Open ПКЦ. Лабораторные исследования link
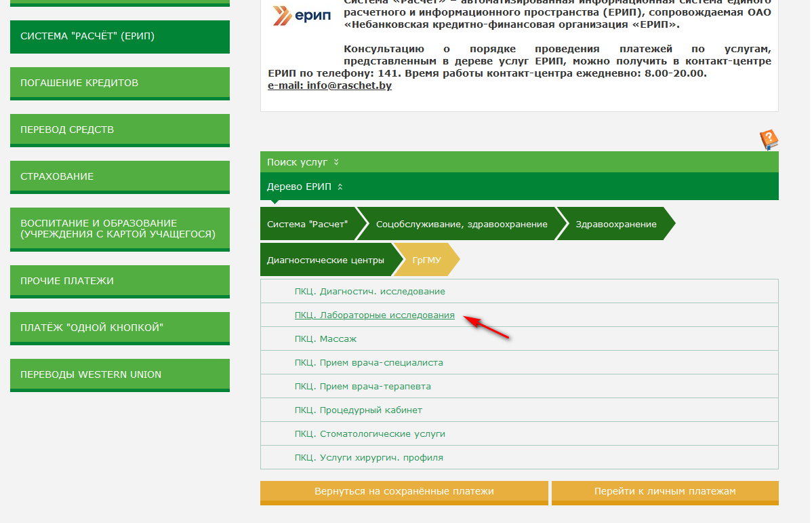This screenshot has width=812, height=523. [374, 315]
